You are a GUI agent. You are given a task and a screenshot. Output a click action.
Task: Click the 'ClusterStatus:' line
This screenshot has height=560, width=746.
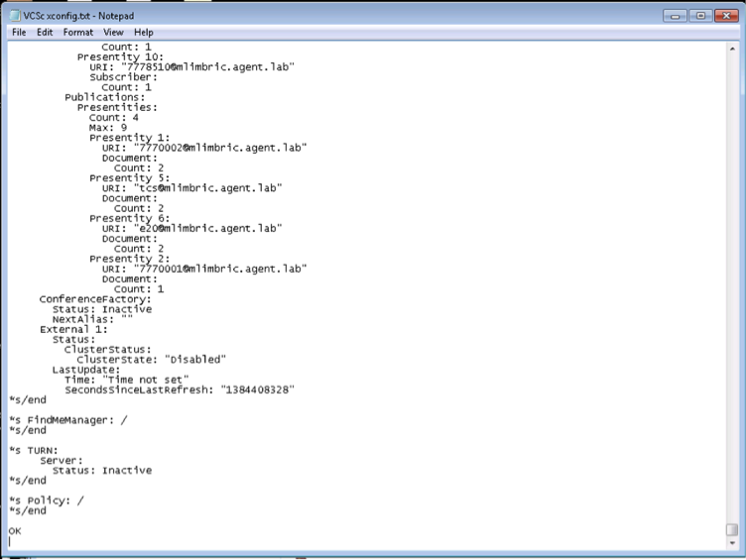coord(107,350)
